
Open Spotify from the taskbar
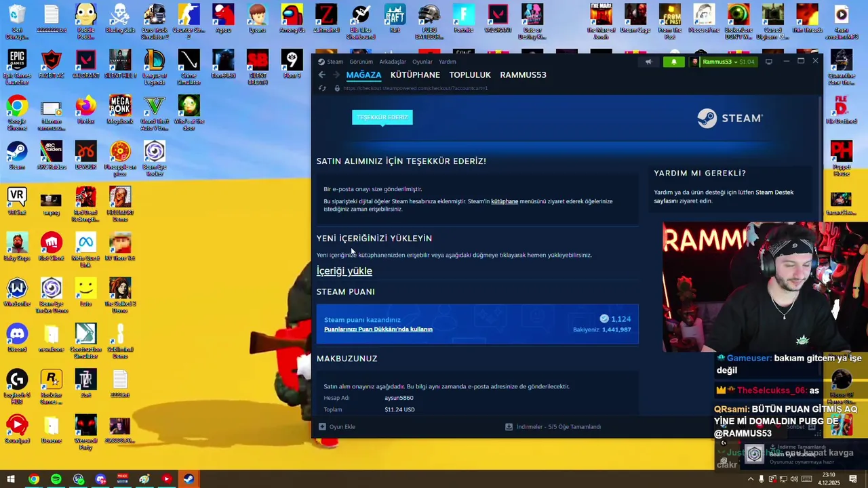[x=56, y=479]
